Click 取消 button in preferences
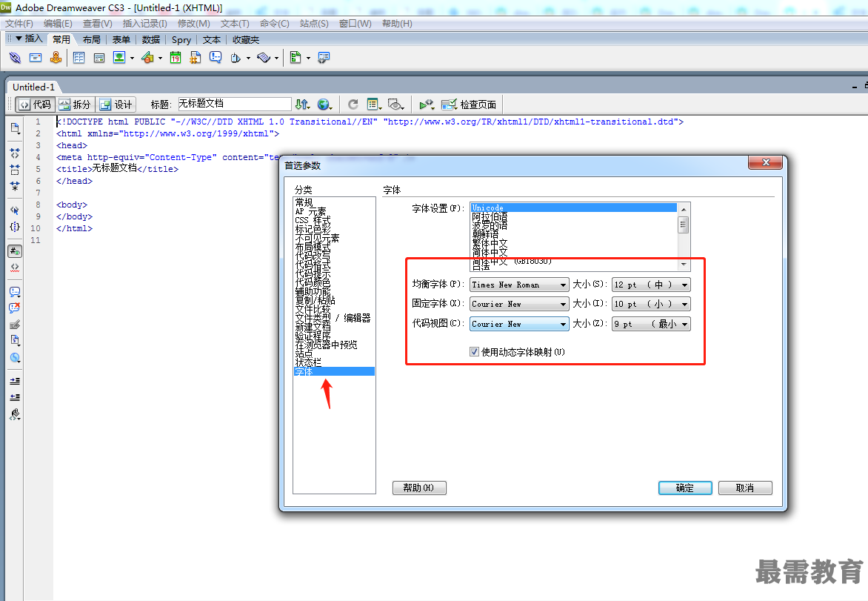The image size is (868, 601). 745,488
